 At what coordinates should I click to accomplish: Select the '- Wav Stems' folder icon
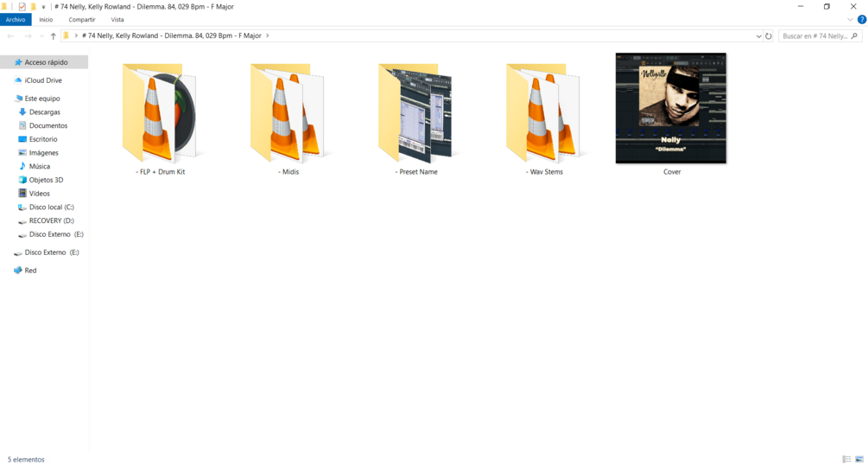tap(544, 112)
